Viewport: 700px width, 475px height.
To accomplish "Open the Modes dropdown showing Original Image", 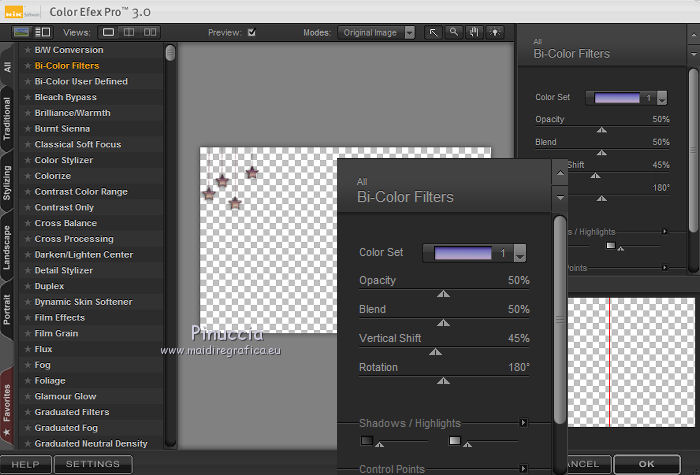I will pos(376,33).
